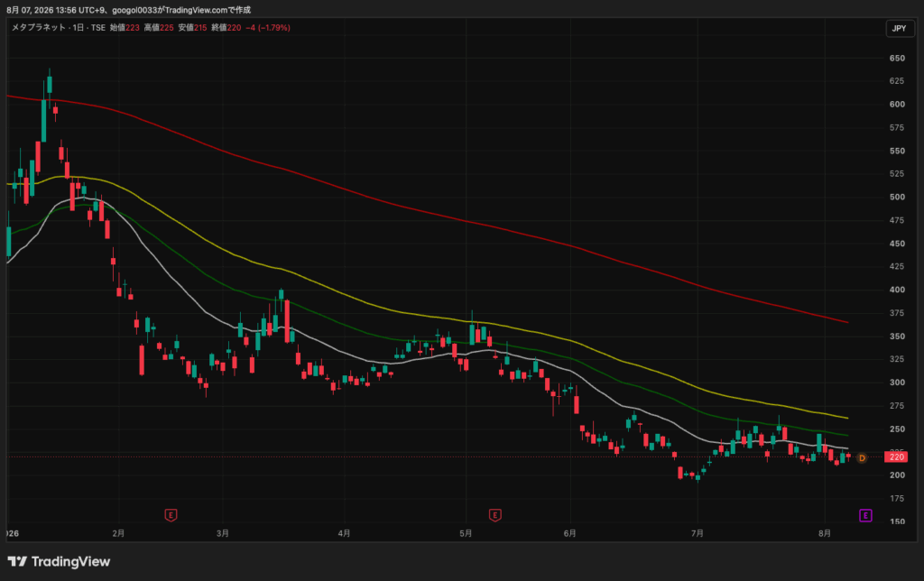924x581 pixels.
Task: Click the 650 price axis label
Action: [897, 58]
